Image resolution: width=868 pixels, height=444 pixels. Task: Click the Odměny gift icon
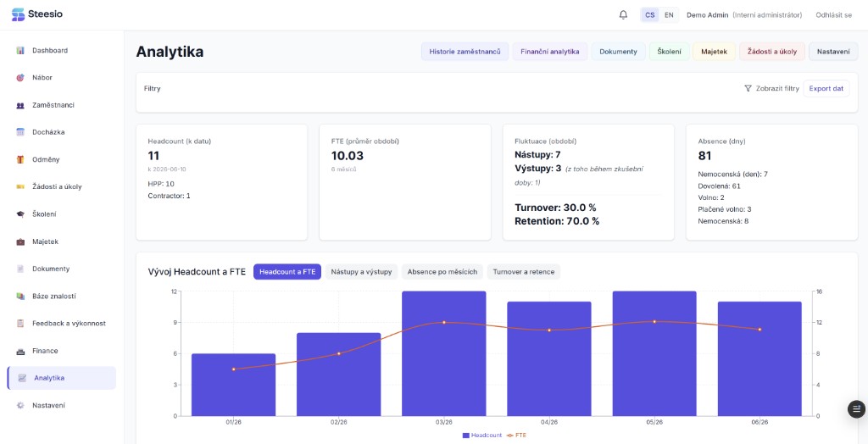pyautogui.click(x=20, y=159)
